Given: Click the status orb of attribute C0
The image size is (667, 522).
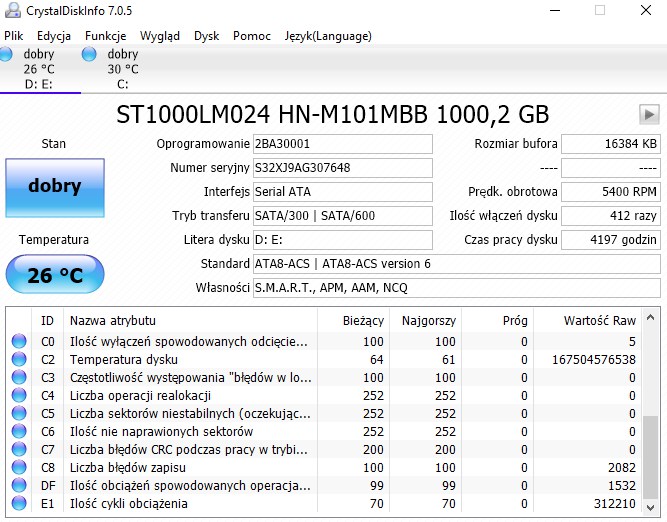Looking at the screenshot, I should (19, 341).
